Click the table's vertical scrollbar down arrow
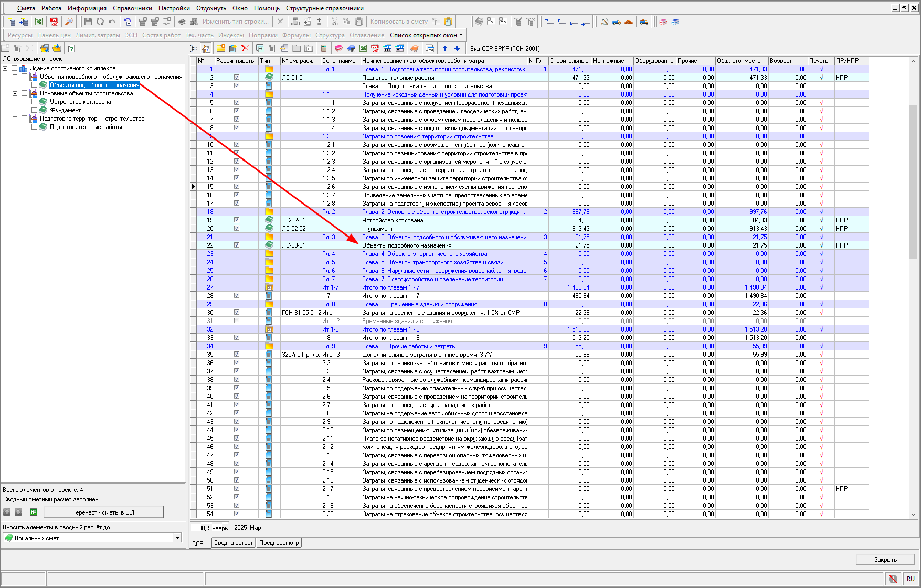The image size is (921, 588). point(913,515)
